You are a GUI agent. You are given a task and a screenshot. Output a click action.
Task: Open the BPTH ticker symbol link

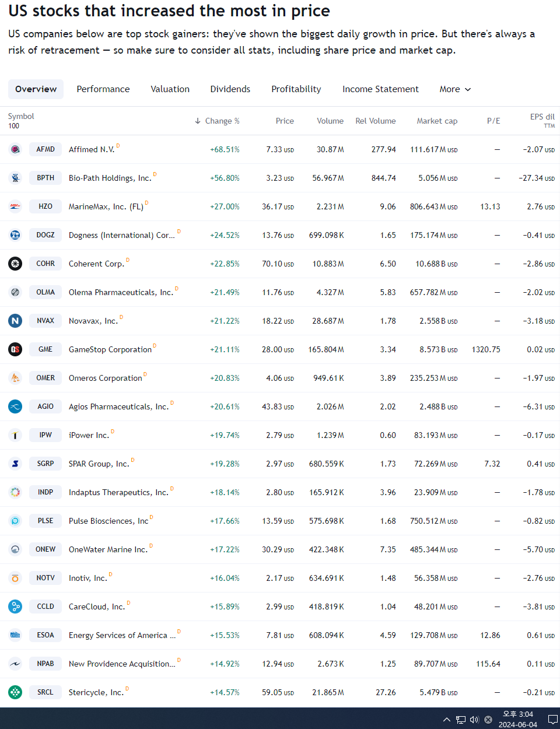[45, 178]
